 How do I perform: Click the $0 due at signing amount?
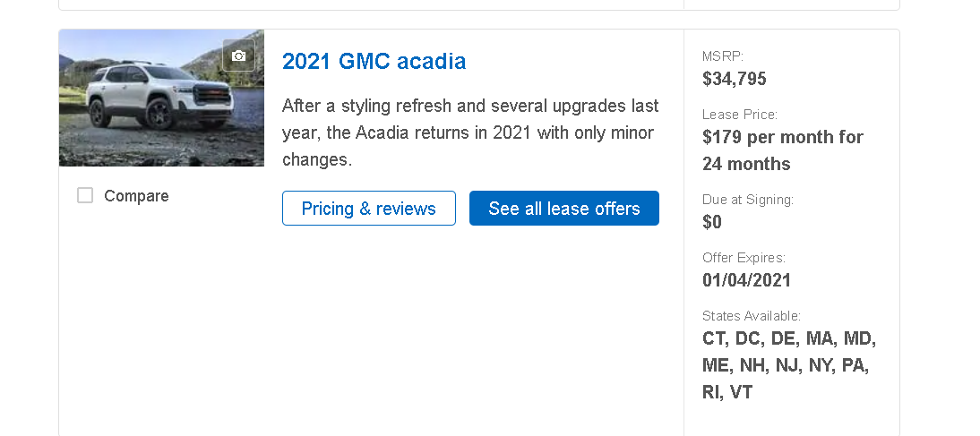pyautogui.click(x=712, y=222)
